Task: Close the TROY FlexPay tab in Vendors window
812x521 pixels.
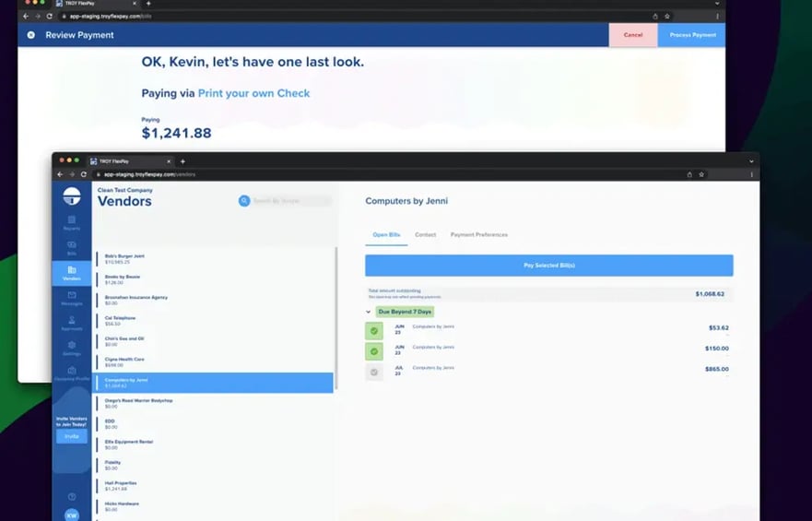Action: (x=169, y=161)
